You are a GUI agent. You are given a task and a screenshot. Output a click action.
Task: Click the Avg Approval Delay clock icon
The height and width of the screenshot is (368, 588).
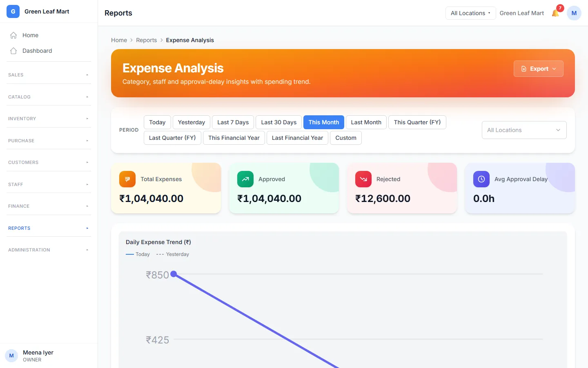point(481,179)
